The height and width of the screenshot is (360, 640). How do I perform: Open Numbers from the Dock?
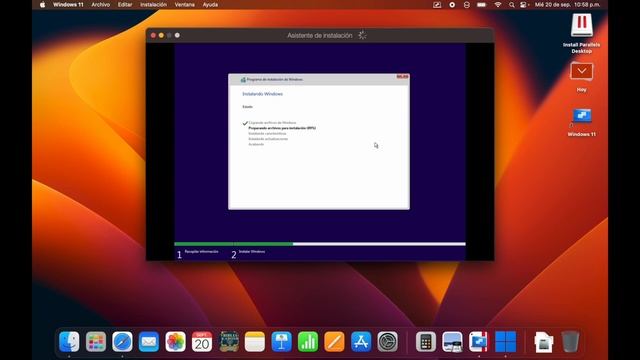[308, 341]
